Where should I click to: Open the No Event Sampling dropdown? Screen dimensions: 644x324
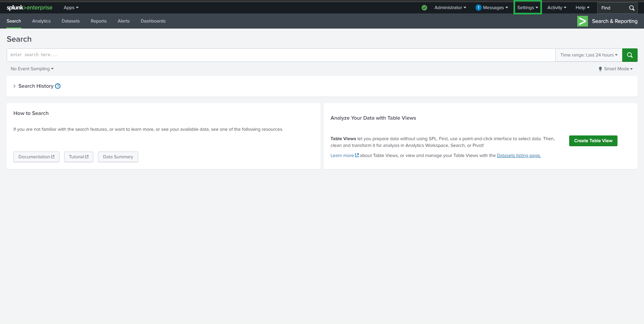click(x=32, y=69)
